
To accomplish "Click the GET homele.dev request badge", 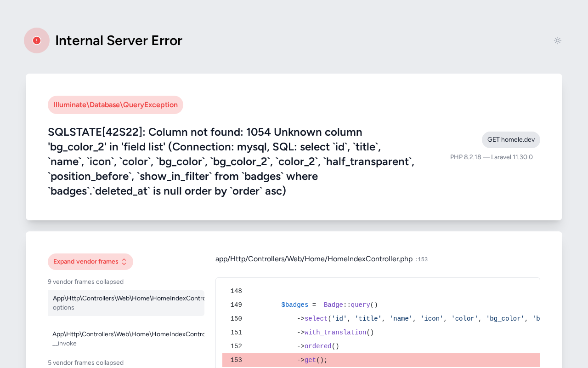I will (511, 140).
